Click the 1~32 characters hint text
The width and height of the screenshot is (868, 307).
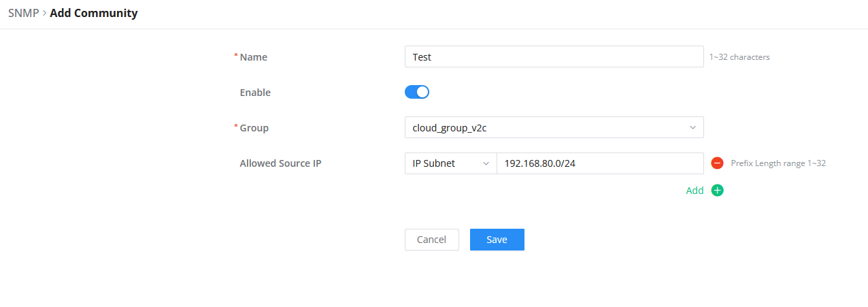[739, 57]
